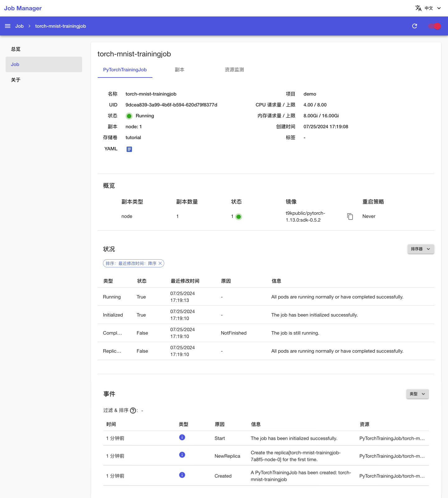Click the 镜像 column header

coord(291,202)
